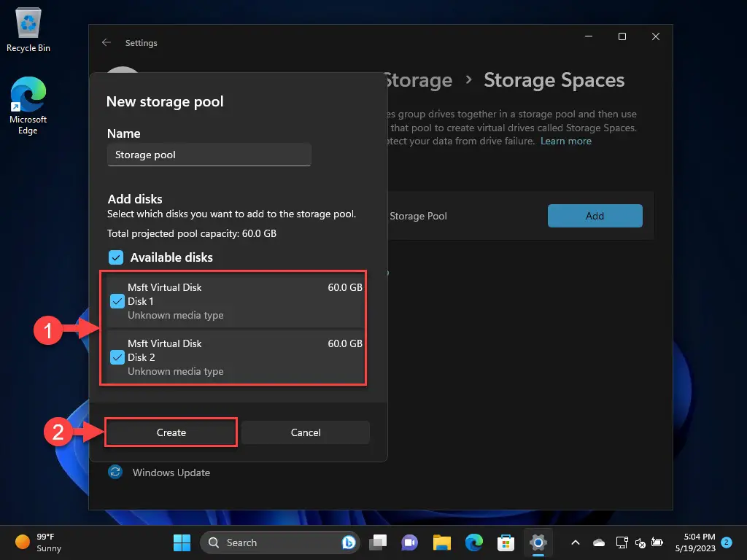The width and height of the screenshot is (747, 560).
Task: Show hidden tray icons chevron
Action: [575, 542]
